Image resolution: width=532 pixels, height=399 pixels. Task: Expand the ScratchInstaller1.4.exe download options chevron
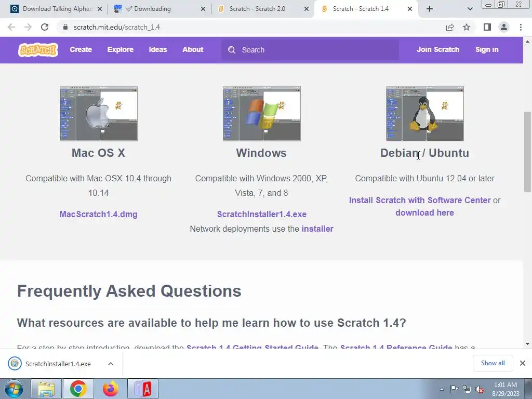click(x=111, y=364)
